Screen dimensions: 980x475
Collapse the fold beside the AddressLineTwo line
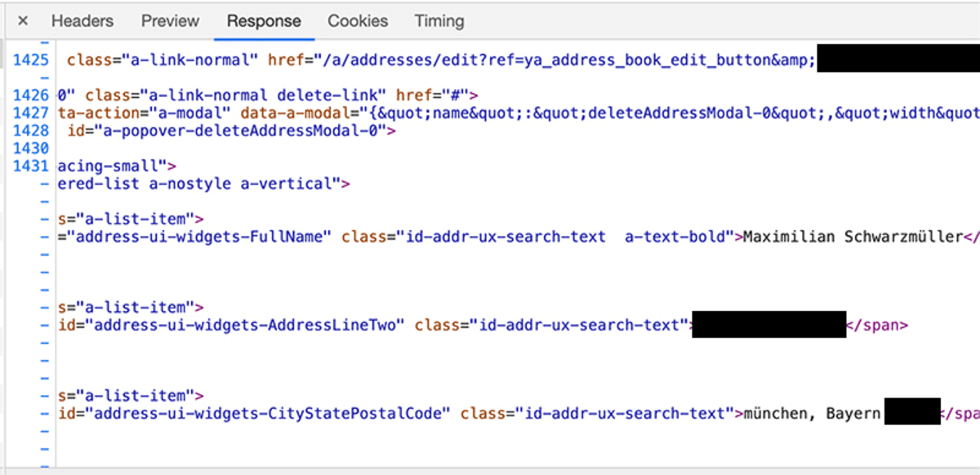tap(45, 324)
